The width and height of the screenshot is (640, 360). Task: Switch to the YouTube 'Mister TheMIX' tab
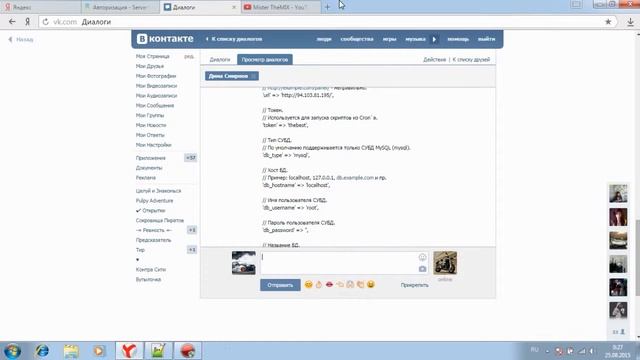click(x=280, y=7)
